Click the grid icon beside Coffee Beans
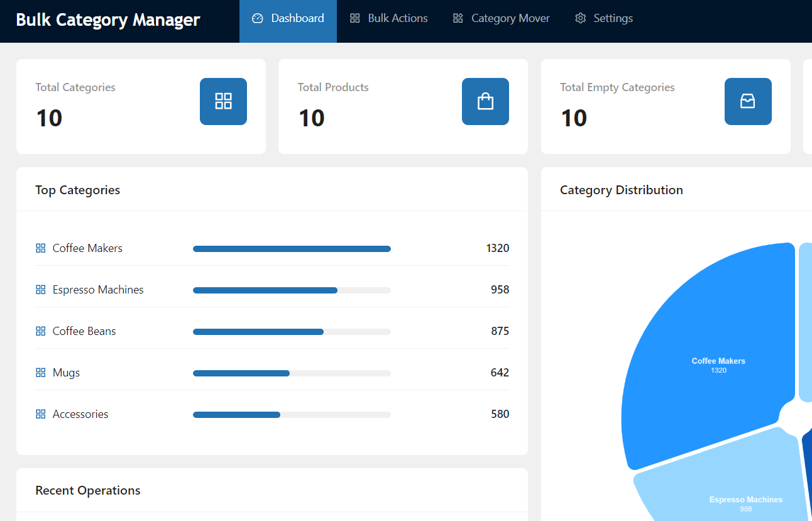This screenshot has height=521, width=812. click(x=41, y=331)
